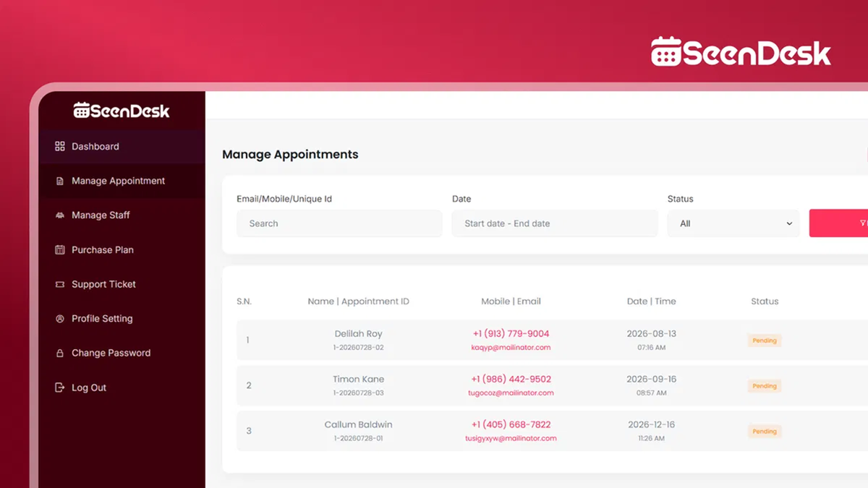This screenshot has width=868, height=488.
Task: Click phone number +1 (913) 779-9004
Action: 511,334
